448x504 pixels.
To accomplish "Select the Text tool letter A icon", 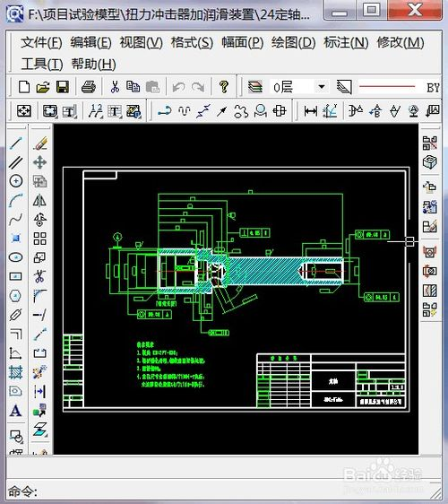I will 15,411.
